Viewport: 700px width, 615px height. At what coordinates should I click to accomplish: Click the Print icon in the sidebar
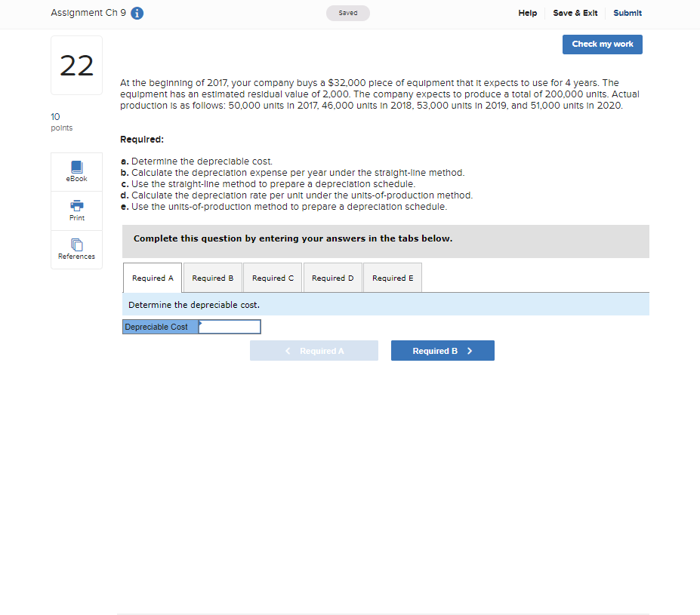pyautogui.click(x=76, y=211)
